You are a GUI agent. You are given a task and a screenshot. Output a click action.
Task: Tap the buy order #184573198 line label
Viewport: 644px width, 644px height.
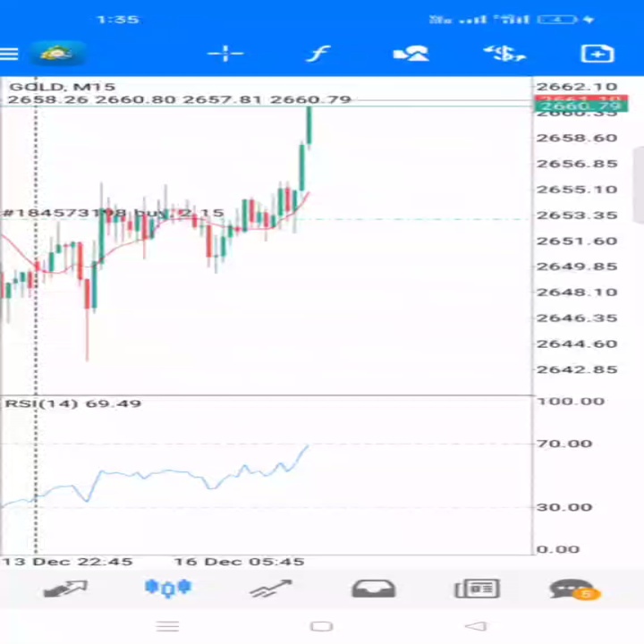(x=114, y=213)
